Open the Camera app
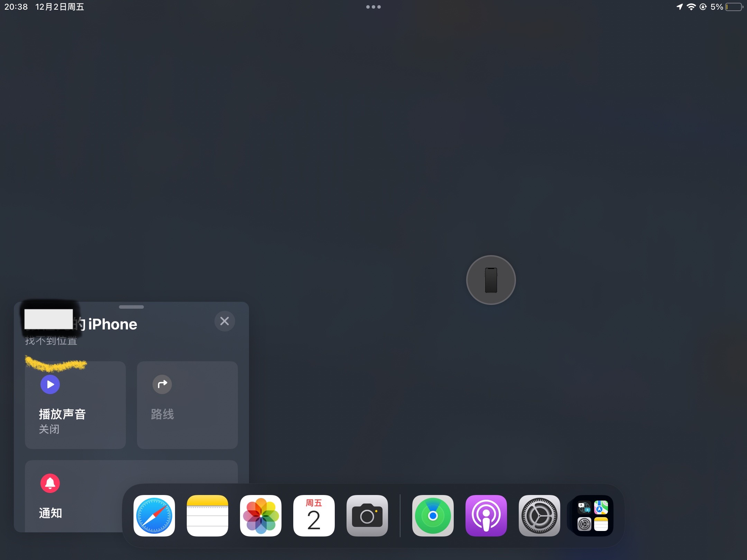This screenshot has height=560, width=747. point(367,515)
